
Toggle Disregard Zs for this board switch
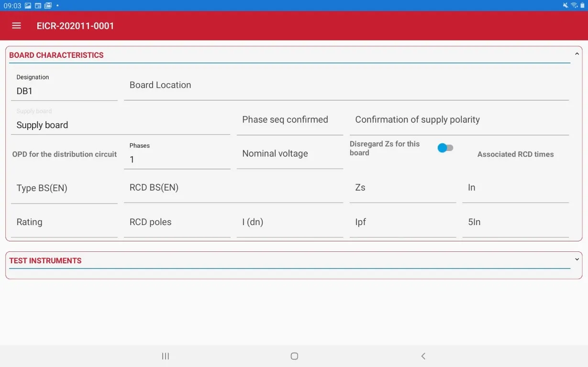point(445,148)
